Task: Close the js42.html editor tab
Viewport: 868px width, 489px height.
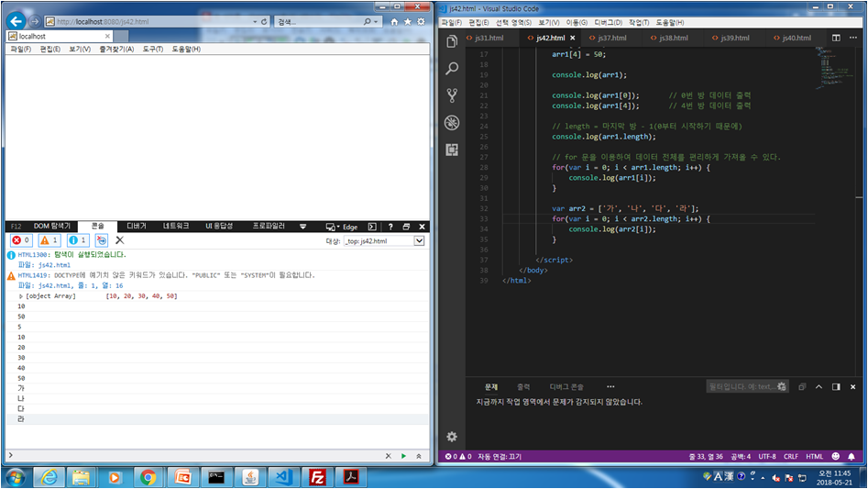Action: point(572,38)
